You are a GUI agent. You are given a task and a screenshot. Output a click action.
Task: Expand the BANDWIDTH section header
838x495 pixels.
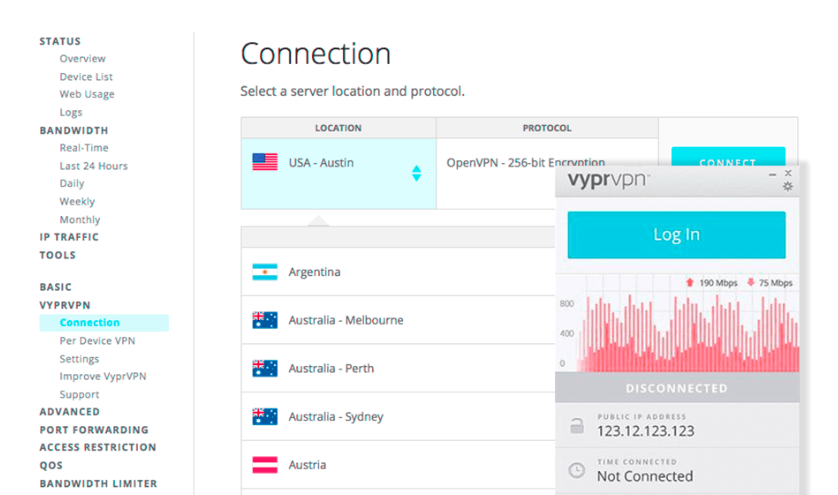(x=74, y=130)
